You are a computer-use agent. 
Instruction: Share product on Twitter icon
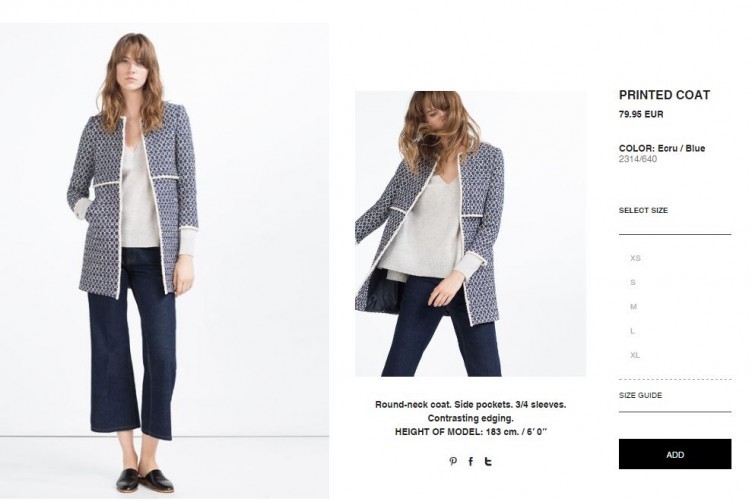(x=488, y=461)
